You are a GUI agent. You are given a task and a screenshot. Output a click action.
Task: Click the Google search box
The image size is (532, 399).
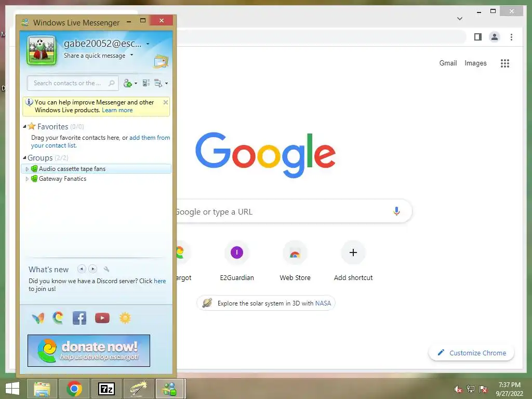(294, 211)
